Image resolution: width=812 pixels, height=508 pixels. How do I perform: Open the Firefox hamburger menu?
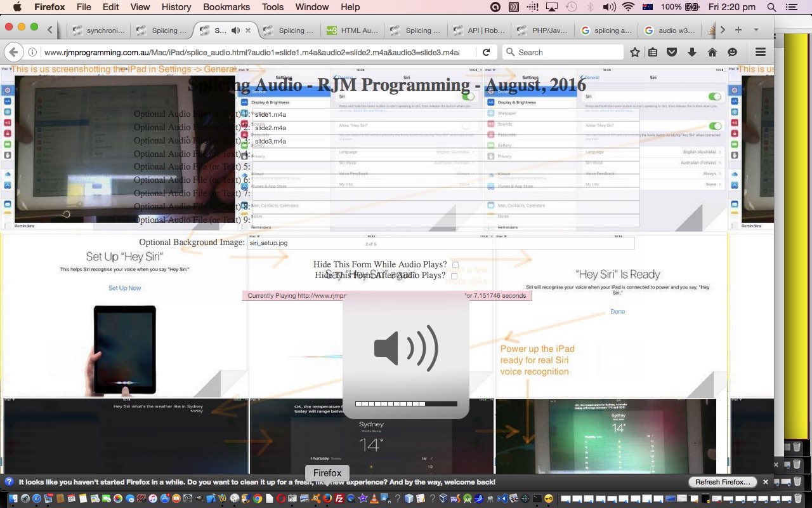[x=760, y=52]
